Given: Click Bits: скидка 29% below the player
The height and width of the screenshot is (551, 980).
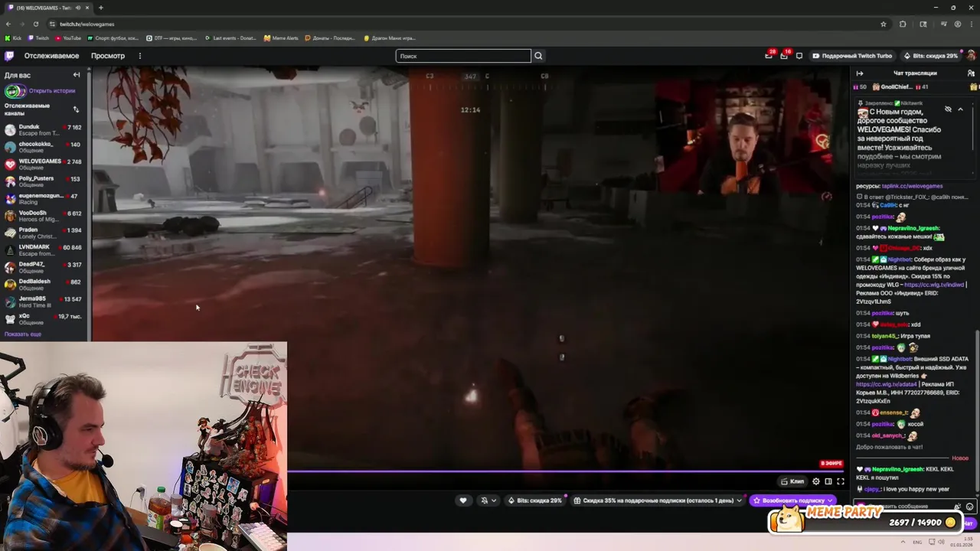Looking at the screenshot, I should [535, 500].
